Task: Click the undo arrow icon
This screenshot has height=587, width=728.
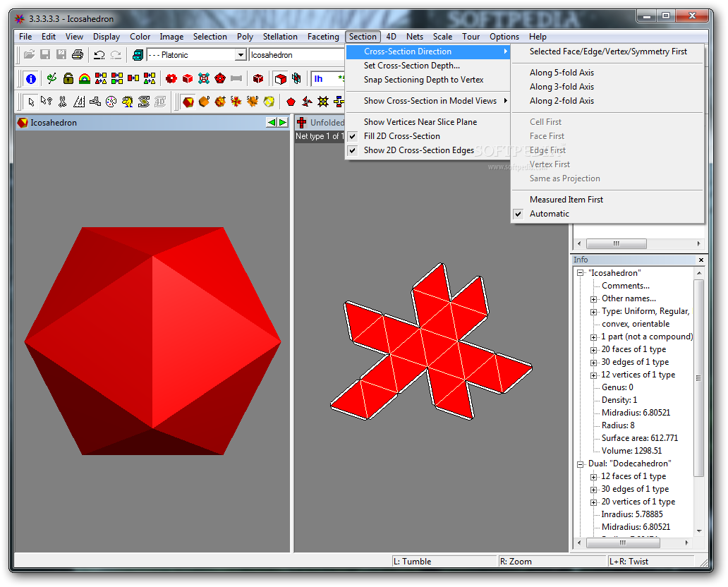Action: [99, 54]
